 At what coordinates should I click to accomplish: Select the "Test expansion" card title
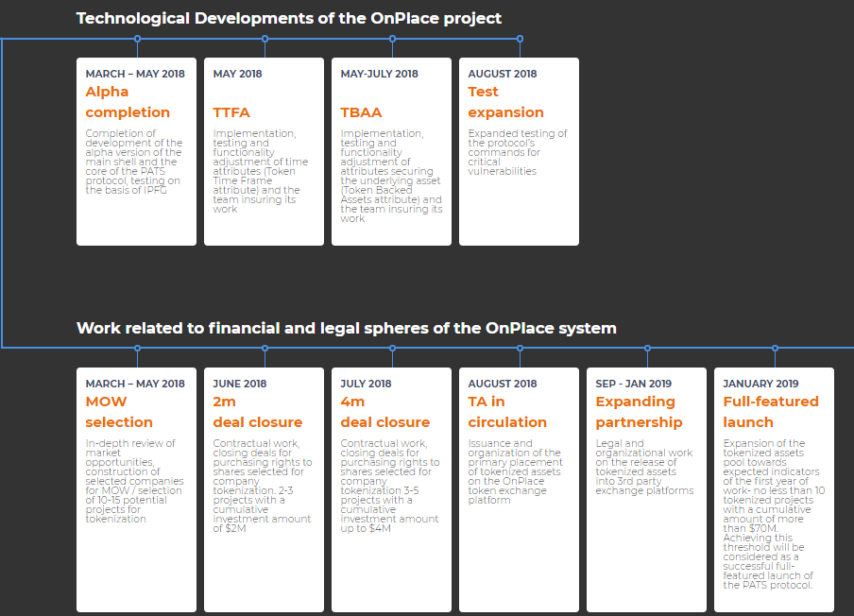[505, 102]
